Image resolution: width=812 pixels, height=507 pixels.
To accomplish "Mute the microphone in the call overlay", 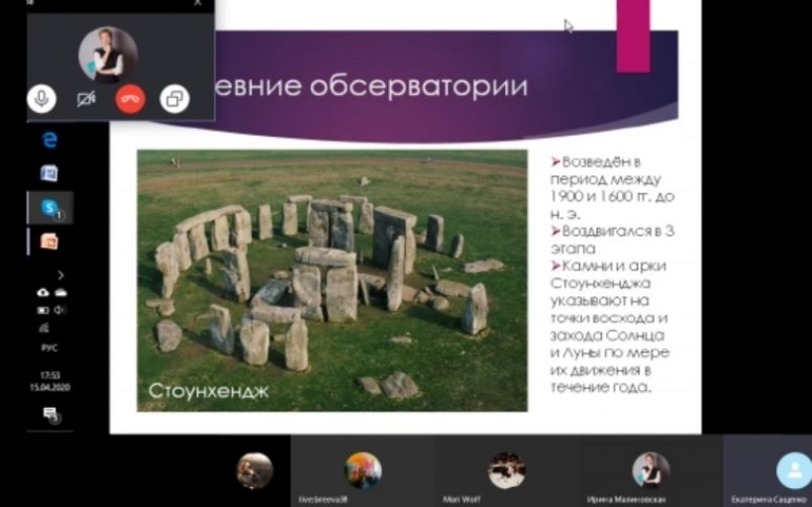I will click(42, 98).
